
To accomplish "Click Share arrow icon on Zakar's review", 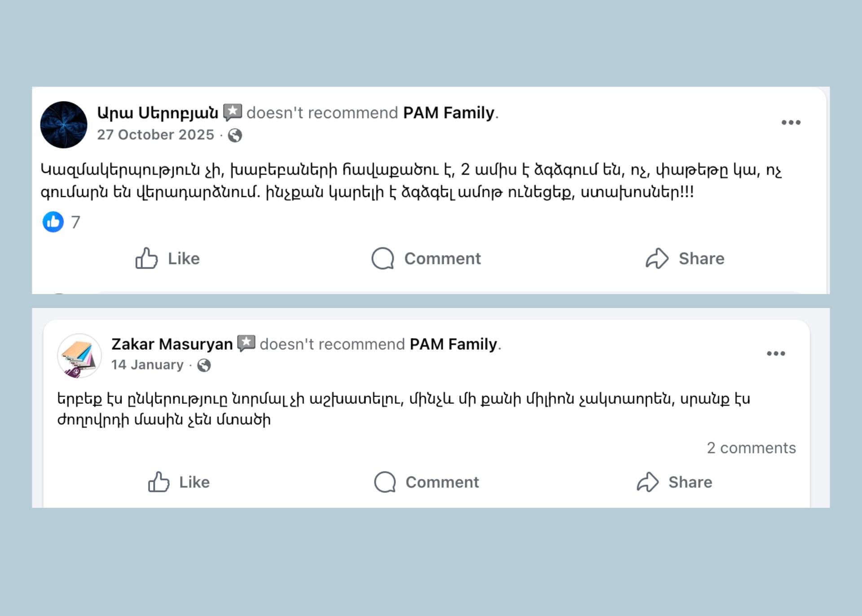I will (x=647, y=482).
